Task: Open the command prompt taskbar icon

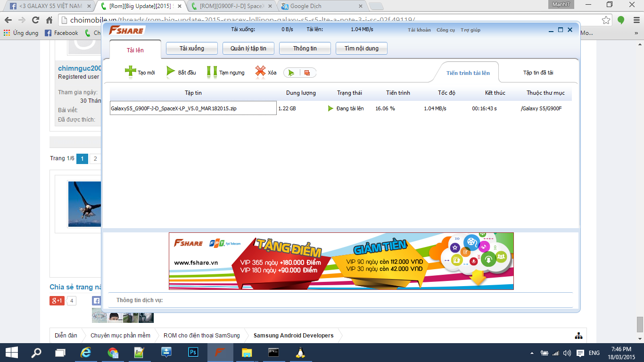Action: 273,353
